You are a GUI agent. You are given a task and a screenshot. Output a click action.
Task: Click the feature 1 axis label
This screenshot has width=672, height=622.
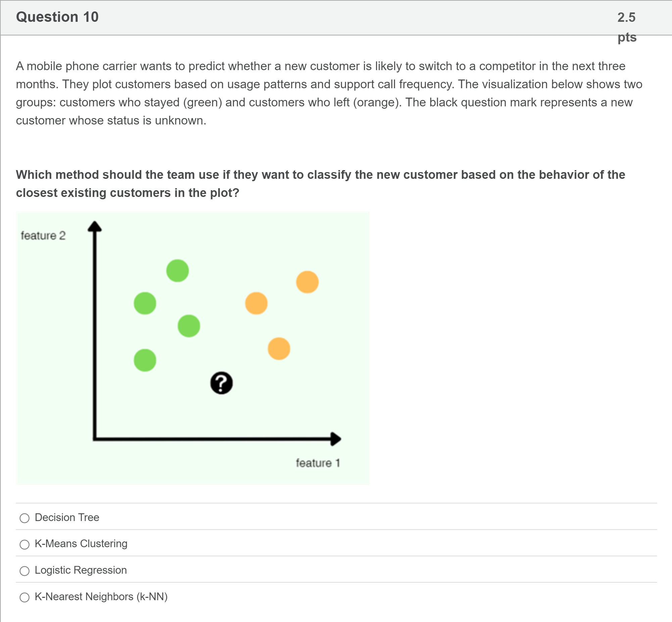318,463
